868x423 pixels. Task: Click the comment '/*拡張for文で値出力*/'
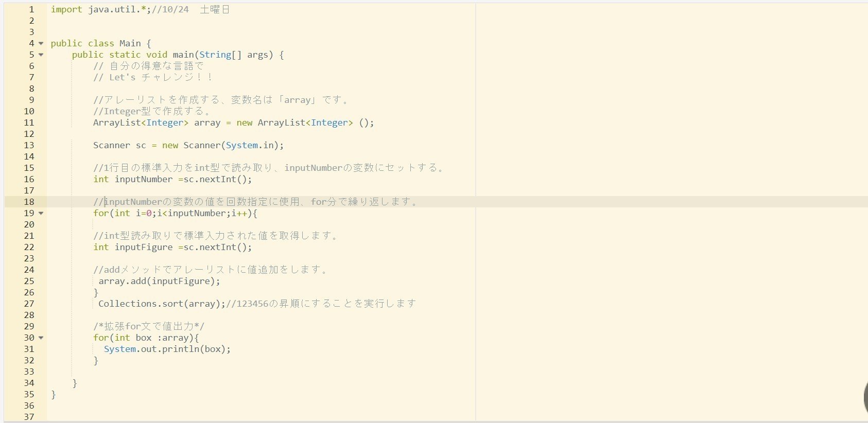(149, 327)
